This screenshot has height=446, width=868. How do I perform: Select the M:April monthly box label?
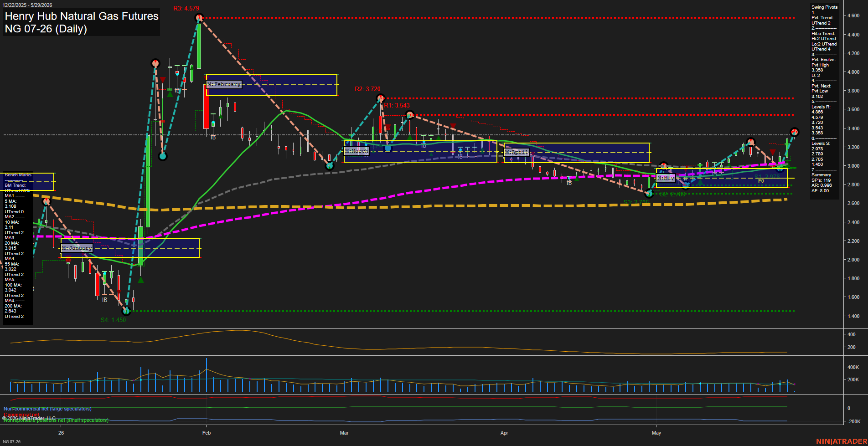click(517, 152)
